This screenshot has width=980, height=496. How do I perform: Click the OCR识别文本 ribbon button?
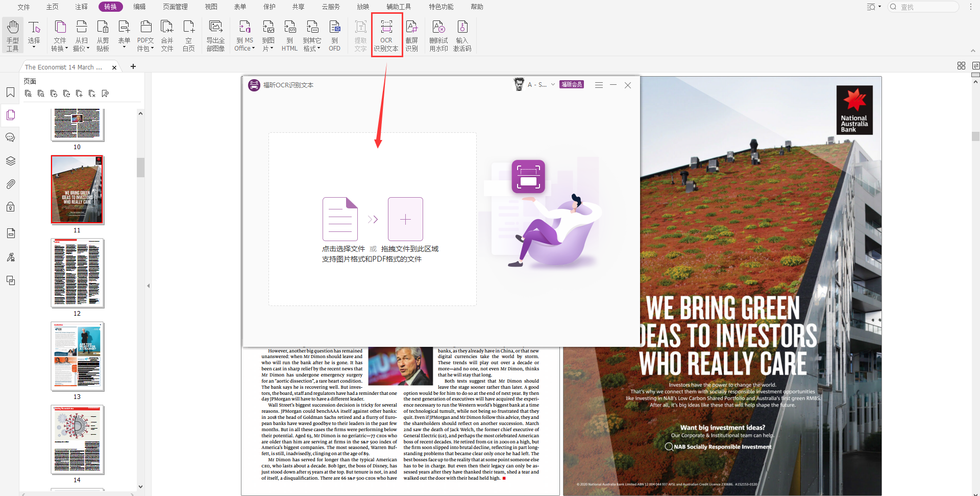tap(386, 35)
